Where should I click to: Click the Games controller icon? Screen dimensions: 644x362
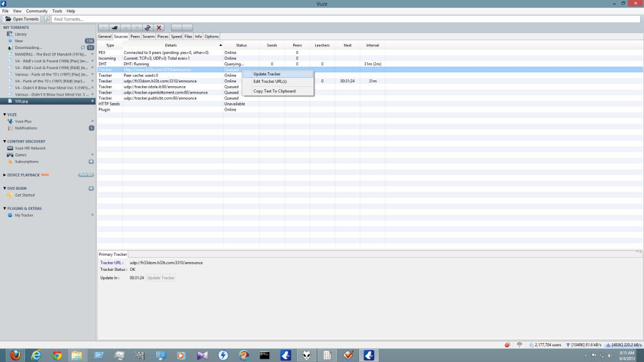10,155
